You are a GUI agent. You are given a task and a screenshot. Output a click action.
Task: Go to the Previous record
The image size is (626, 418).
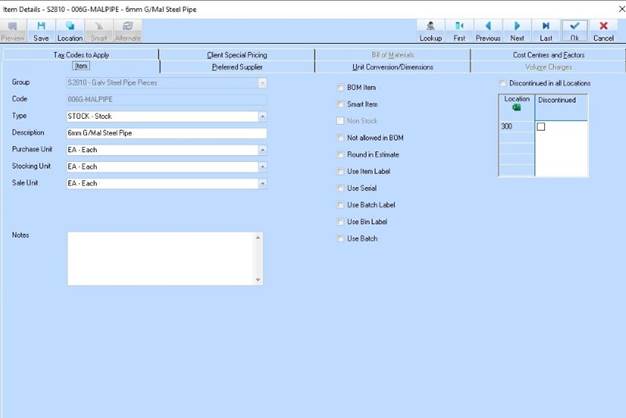point(488,29)
